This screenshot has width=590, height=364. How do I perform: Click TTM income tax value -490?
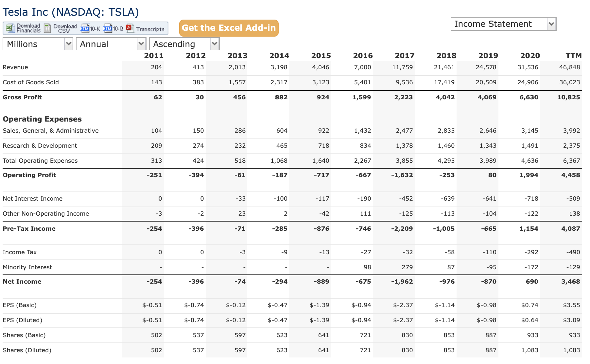pos(573,252)
